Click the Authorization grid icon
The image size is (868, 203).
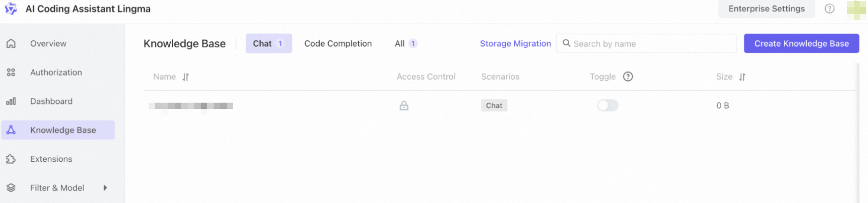pos(11,72)
